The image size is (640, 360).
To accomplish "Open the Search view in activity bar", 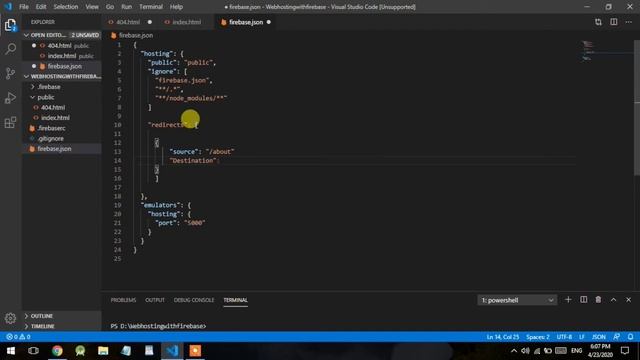I will click(10, 49).
